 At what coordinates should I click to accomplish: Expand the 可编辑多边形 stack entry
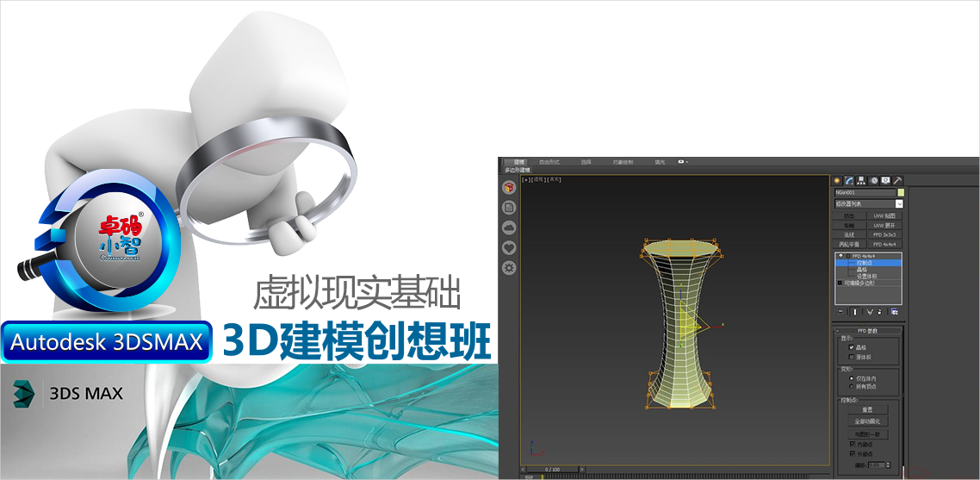[840, 283]
